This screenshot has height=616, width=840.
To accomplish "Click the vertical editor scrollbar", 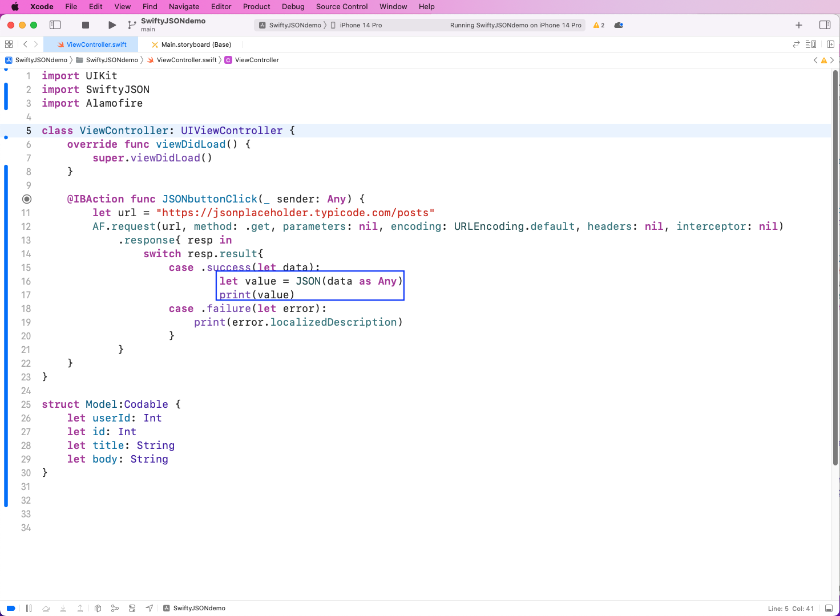I will click(x=835, y=268).
